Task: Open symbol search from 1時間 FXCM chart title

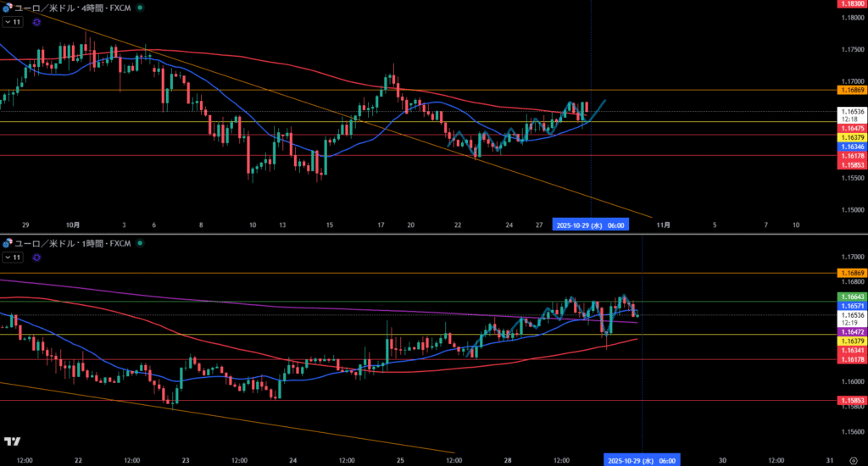Action: 72,243
